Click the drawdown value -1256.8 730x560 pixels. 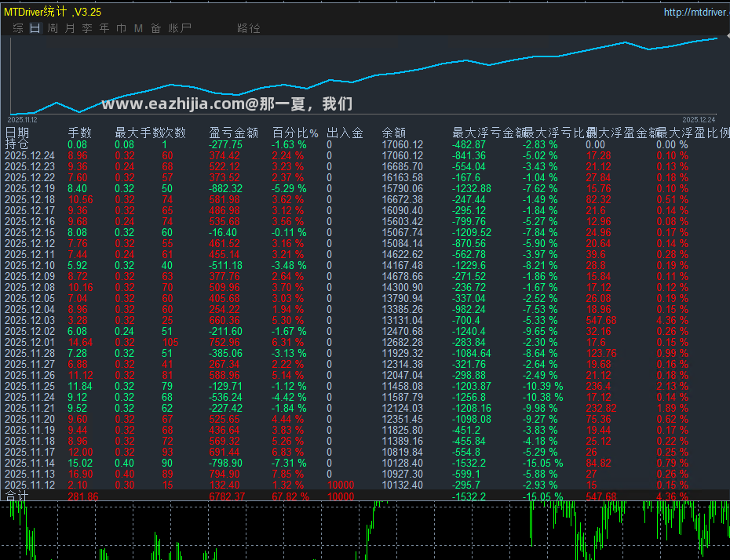click(469, 398)
